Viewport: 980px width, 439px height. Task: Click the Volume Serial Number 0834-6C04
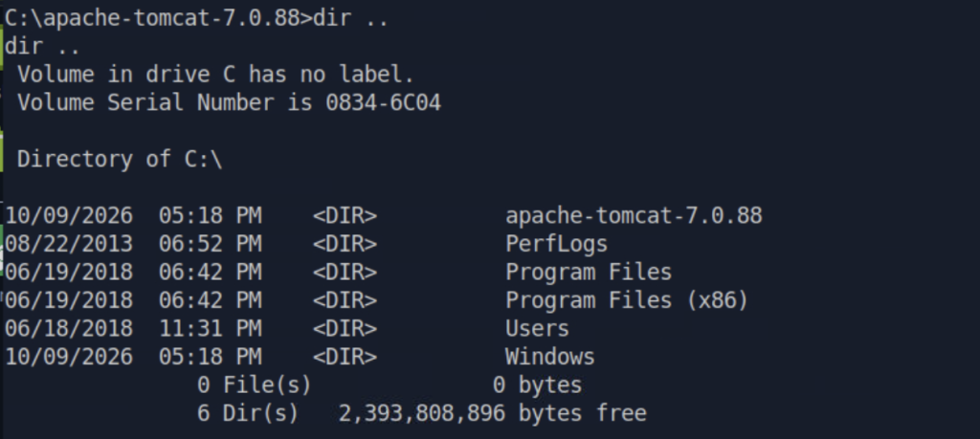[384, 102]
